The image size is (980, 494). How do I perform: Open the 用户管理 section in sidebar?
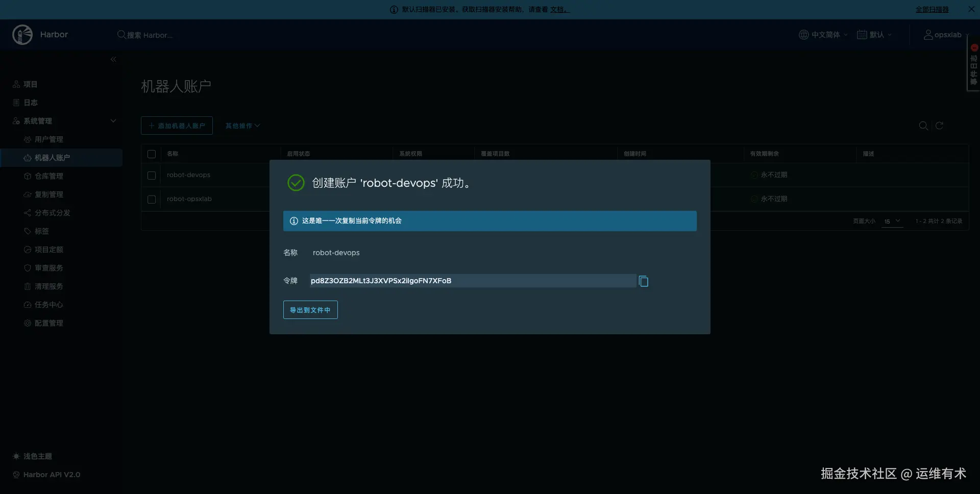[x=48, y=139]
